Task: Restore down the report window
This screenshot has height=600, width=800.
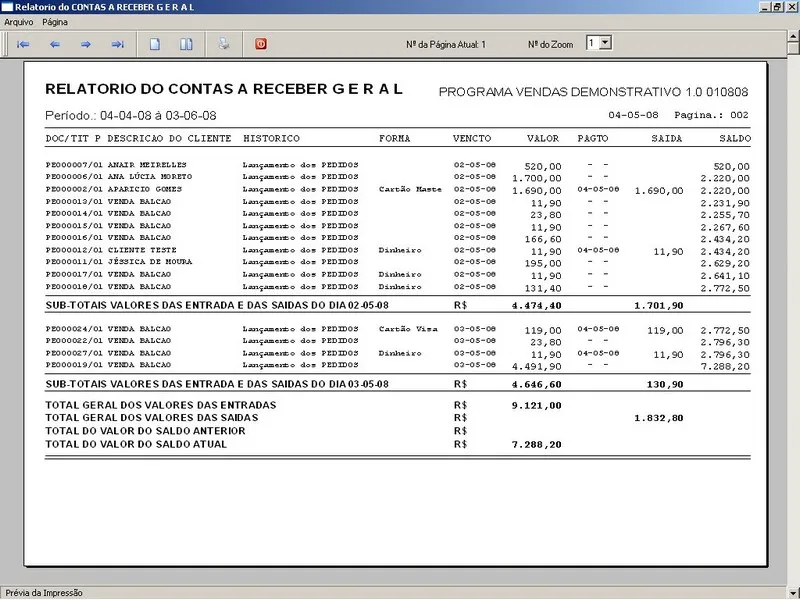Action: click(x=778, y=7)
